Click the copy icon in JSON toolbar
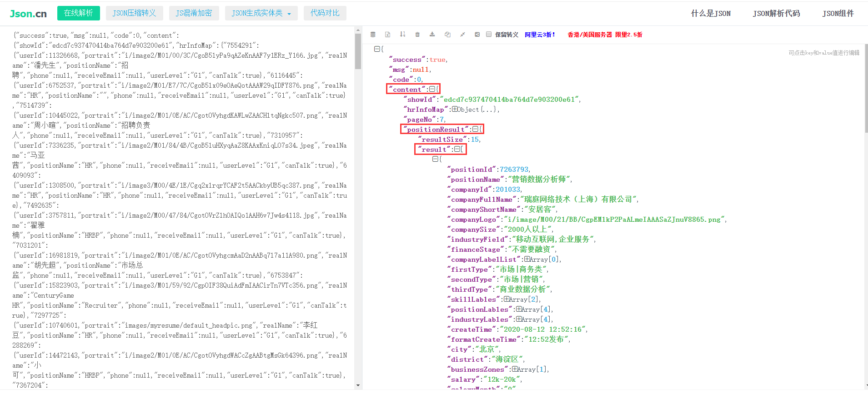The image size is (868, 394). pos(447,35)
